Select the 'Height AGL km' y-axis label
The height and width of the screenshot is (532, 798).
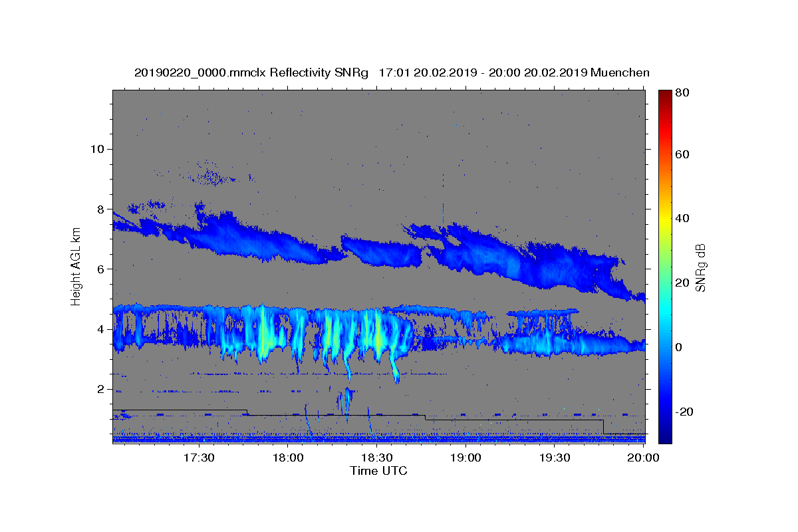(x=76, y=267)
